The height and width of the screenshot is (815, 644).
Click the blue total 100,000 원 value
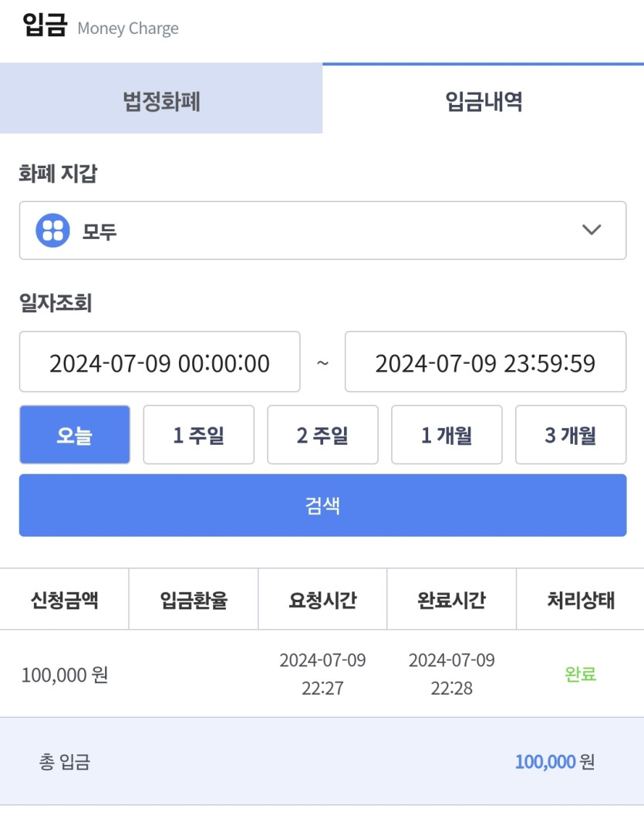[x=555, y=762]
